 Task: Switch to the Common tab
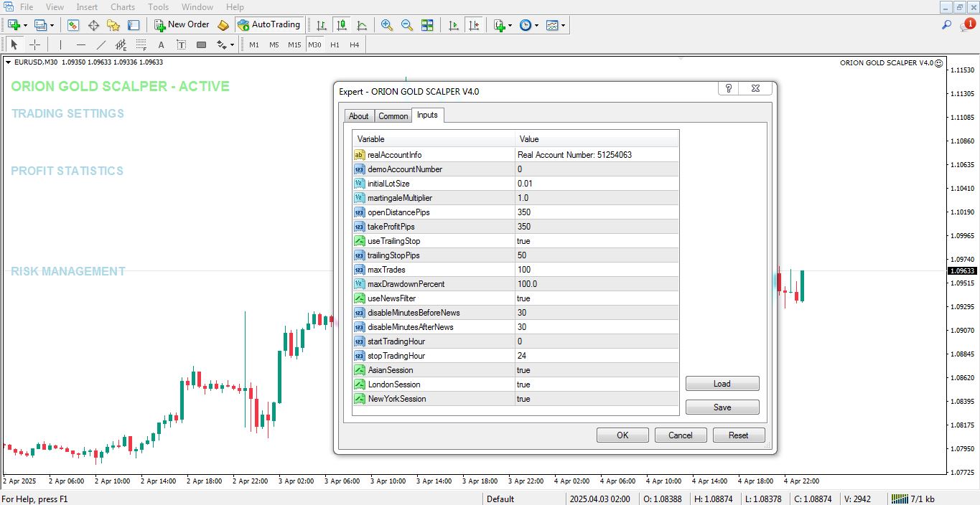click(393, 116)
